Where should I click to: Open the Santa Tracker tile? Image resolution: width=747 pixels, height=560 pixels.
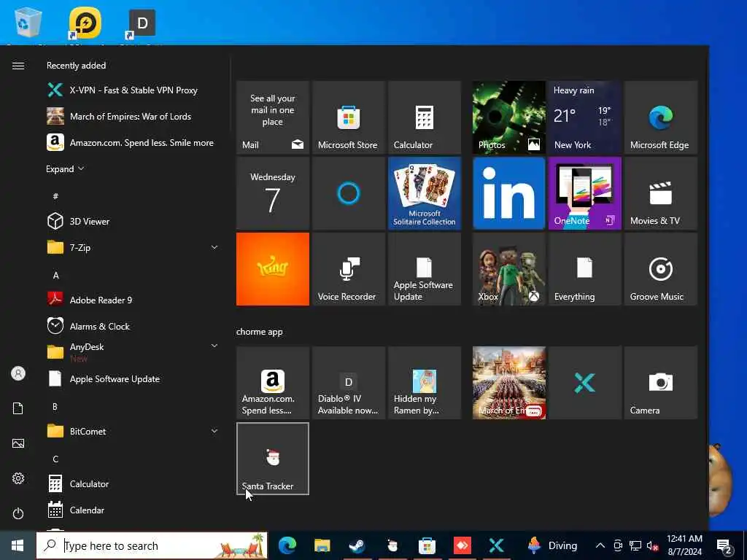[x=273, y=459]
